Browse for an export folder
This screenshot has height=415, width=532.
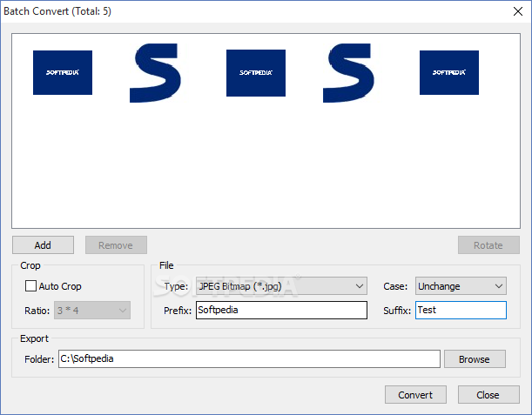475,359
